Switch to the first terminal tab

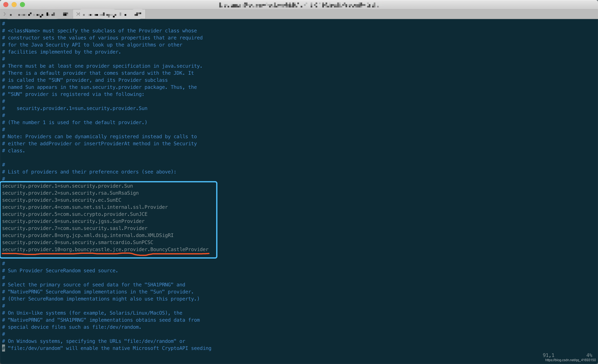pos(36,14)
